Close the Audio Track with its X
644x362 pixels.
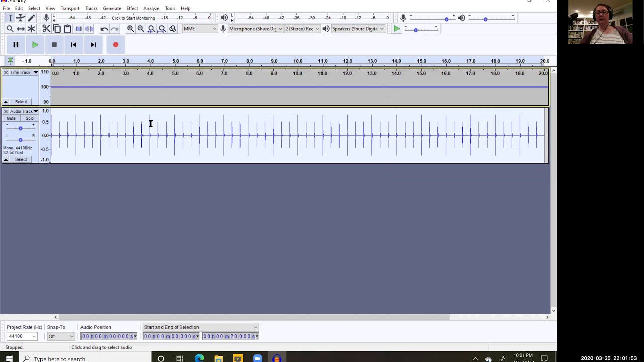click(6, 111)
